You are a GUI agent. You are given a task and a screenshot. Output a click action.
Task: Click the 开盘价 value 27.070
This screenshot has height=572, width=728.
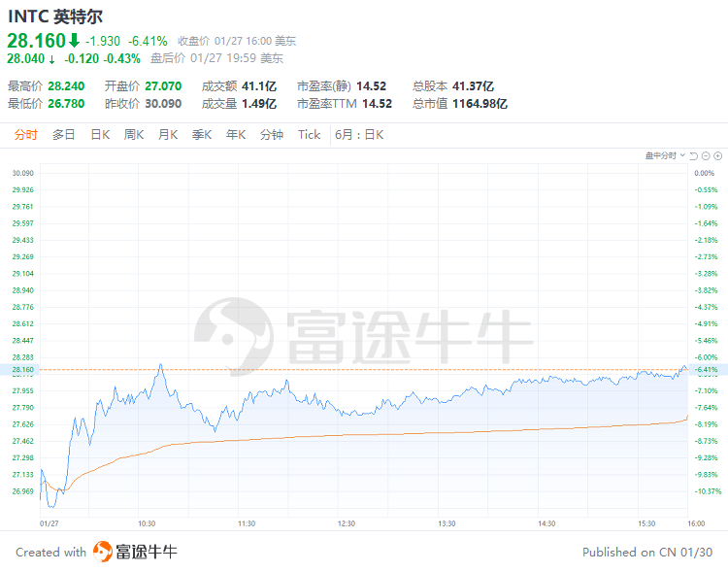point(163,86)
